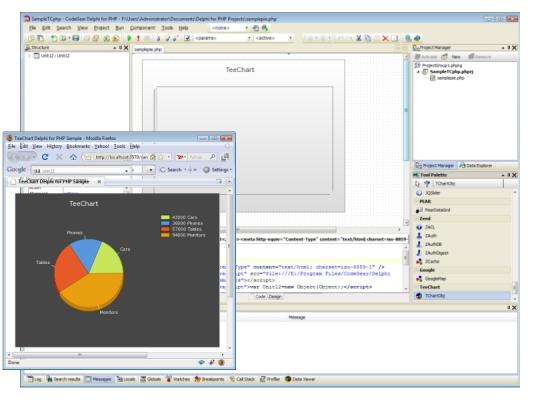The image size is (540, 400).
Task: Select ZAuth component in Tool Palette
Action: coord(462,236)
